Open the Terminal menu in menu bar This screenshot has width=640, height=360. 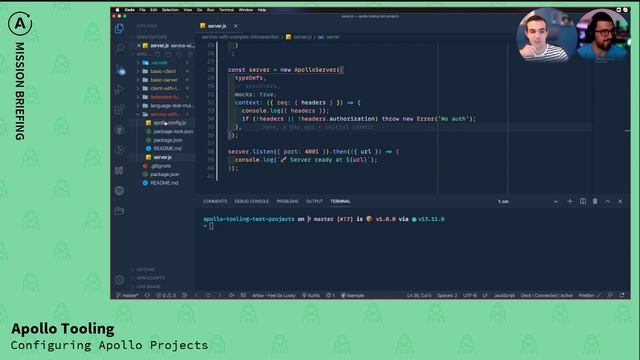227,10
